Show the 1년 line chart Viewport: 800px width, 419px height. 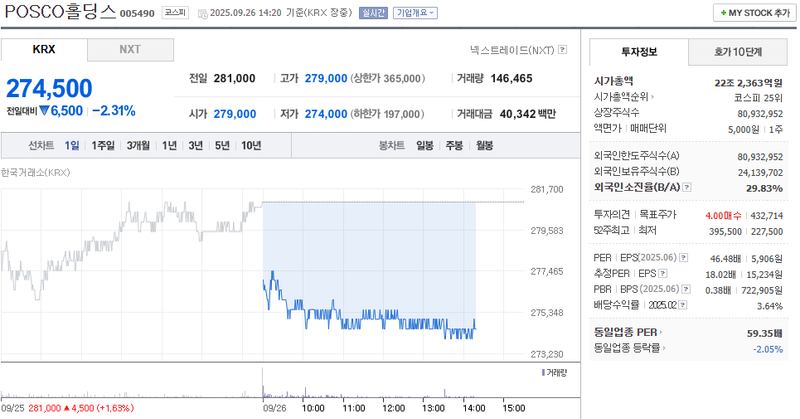169,146
